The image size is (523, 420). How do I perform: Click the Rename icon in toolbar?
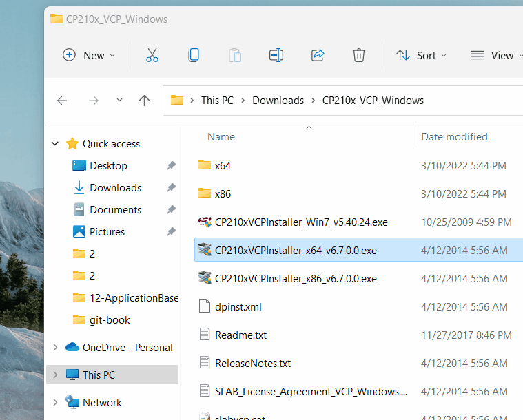click(x=276, y=56)
